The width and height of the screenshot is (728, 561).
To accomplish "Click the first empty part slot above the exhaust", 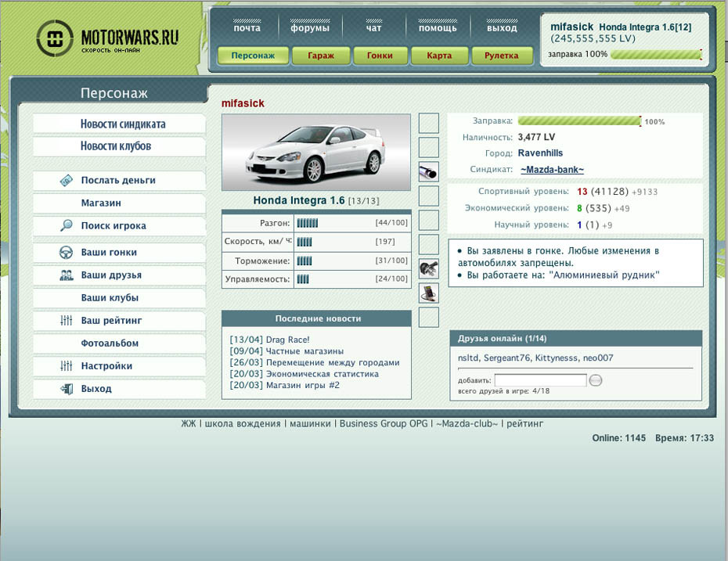I will pos(428,148).
